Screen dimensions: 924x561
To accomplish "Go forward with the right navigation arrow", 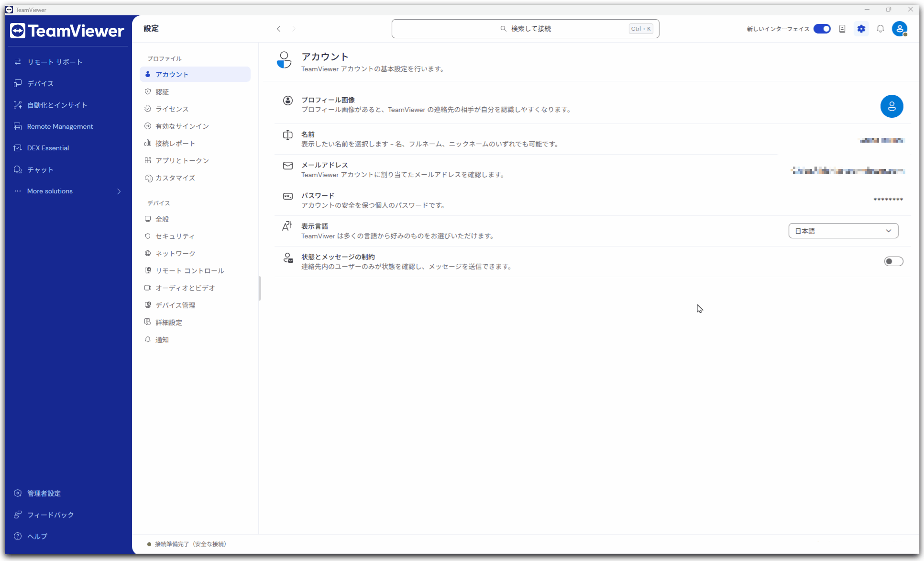I will [x=294, y=29].
